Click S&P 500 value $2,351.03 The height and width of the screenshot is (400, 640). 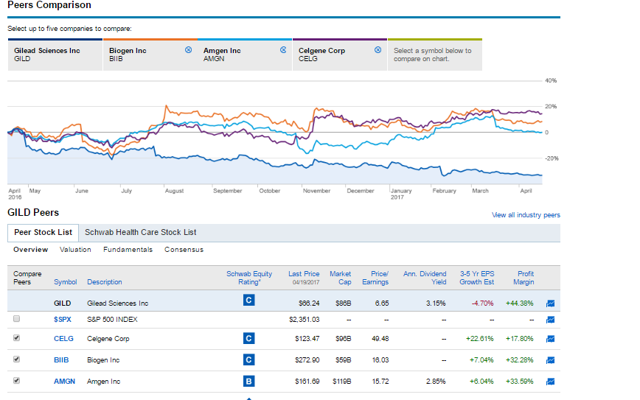pyautogui.click(x=304, y=320)
